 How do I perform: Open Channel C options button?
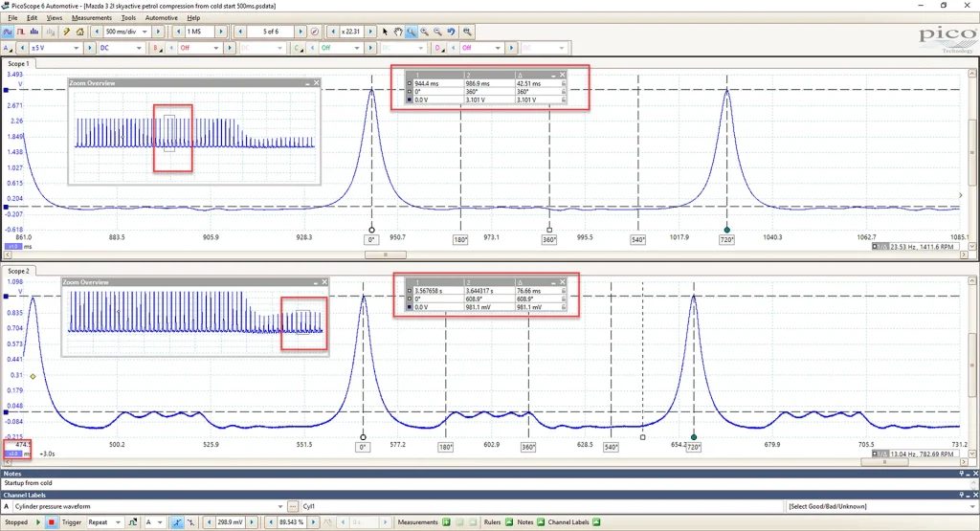pos(299,48)
